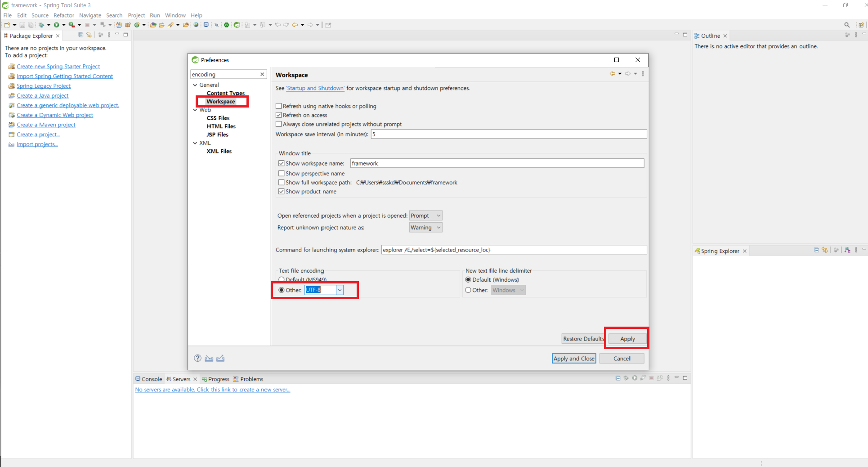Select Other line delimiter radio button
The width and height of the screenshot is (868, 467).
point(468,290)
